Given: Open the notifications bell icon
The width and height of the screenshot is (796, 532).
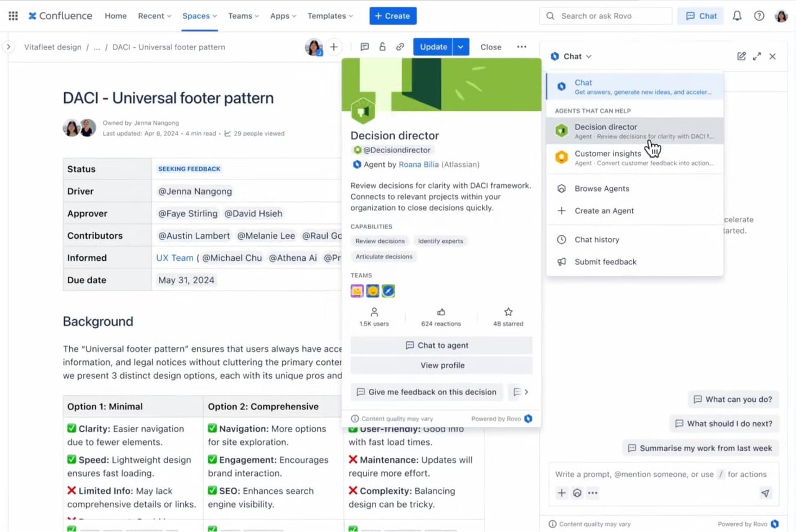Looking at the screenshot, I should [736, 16].
